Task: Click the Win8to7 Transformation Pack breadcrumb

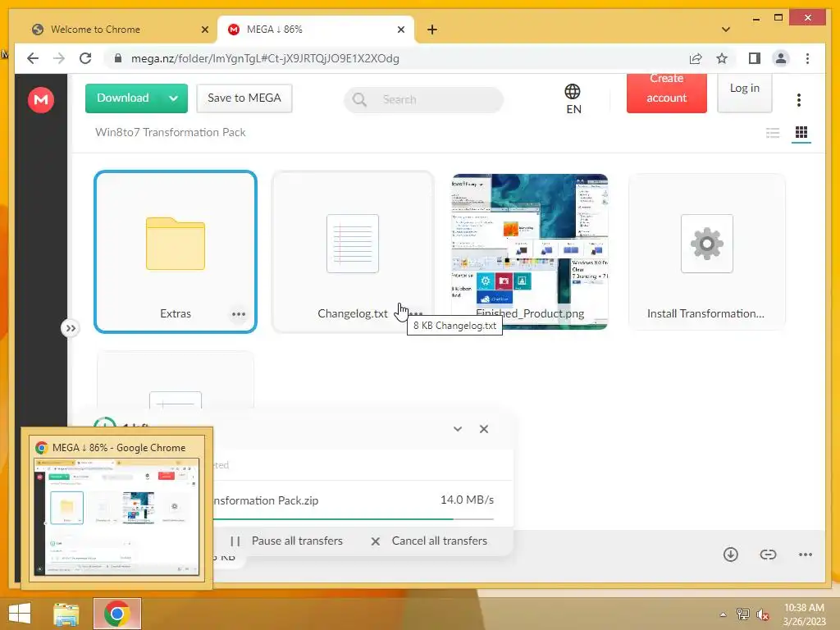Action: tap(171, 132)
